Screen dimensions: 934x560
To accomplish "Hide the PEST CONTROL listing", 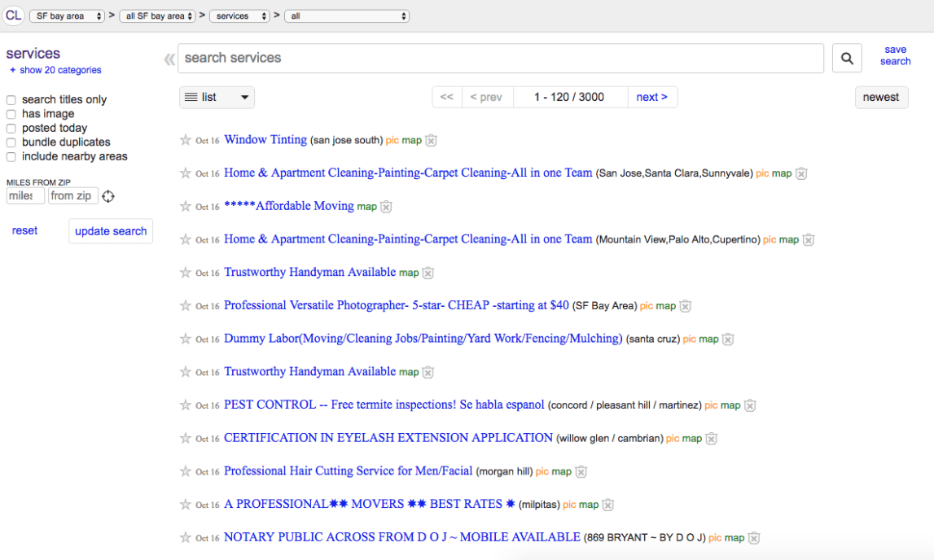I will pos(750,405).
